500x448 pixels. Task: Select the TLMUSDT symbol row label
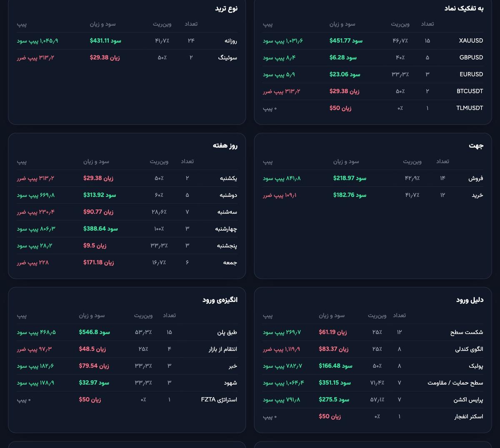tap(470, 108)
